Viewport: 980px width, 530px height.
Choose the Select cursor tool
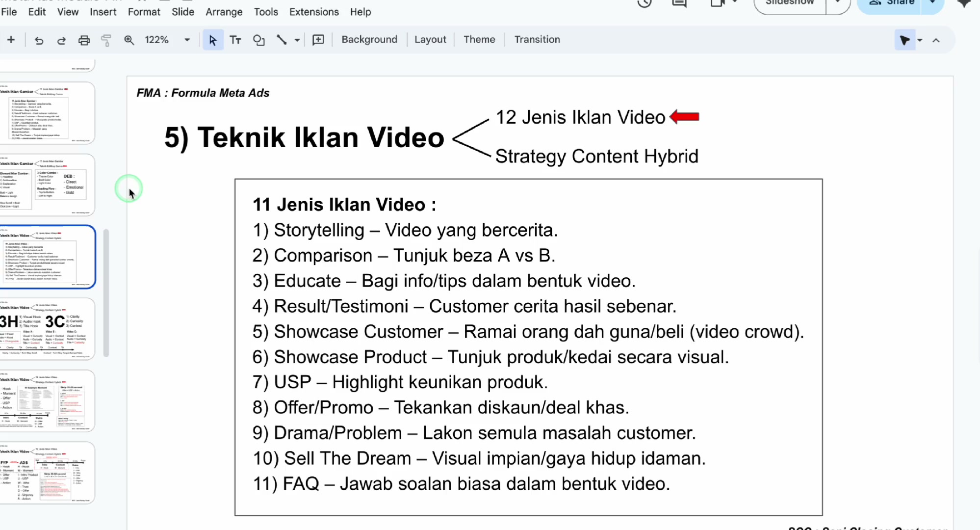click(x=213, y=40)
